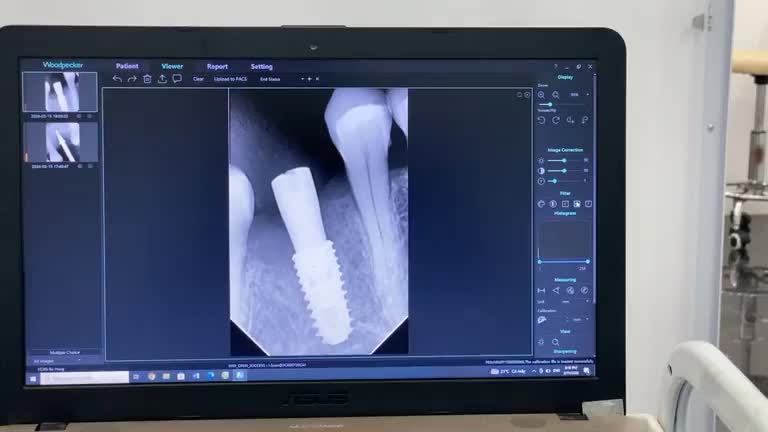Screen dimensions: 768x432
Task: Select the second x-ray thumbnail
Action: pos(61,142)
